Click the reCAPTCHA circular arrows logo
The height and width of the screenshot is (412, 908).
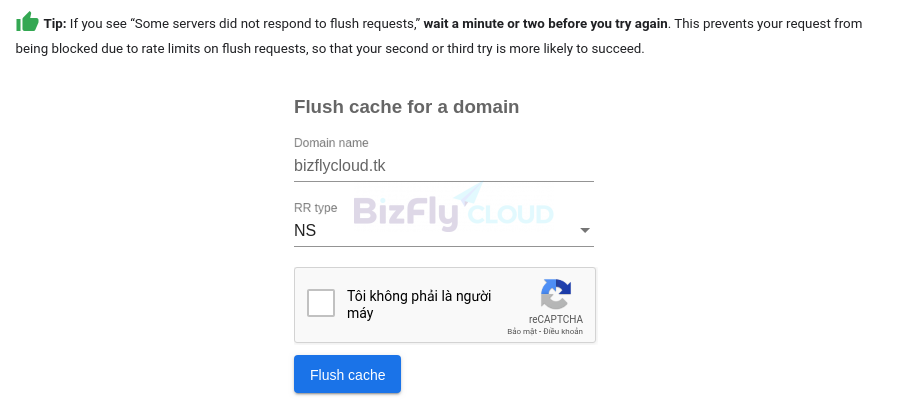(556, 294)
